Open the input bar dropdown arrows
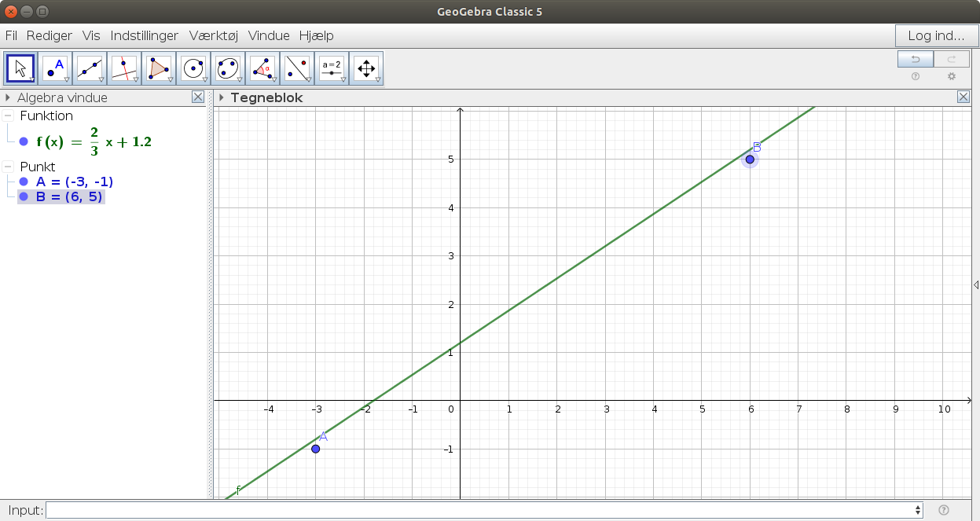The height and width of the screenshot is (521, 980). coord(919,510)
